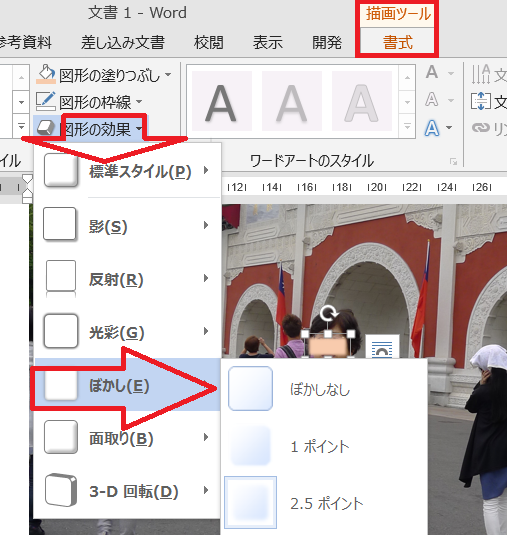The height and width of the screenshot is (535, 507).
Task: Click the ぼかしなし preview thumbnail
Action: pos(250,388)
